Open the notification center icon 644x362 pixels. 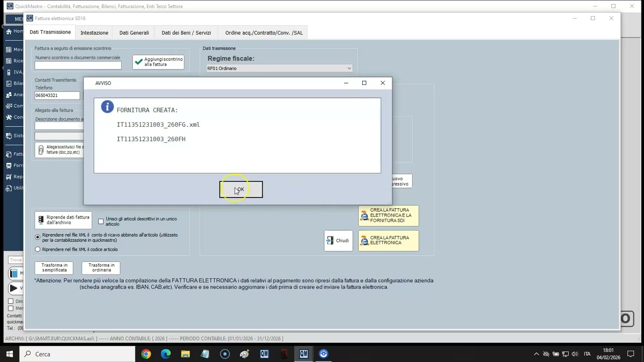click(631, 354)
